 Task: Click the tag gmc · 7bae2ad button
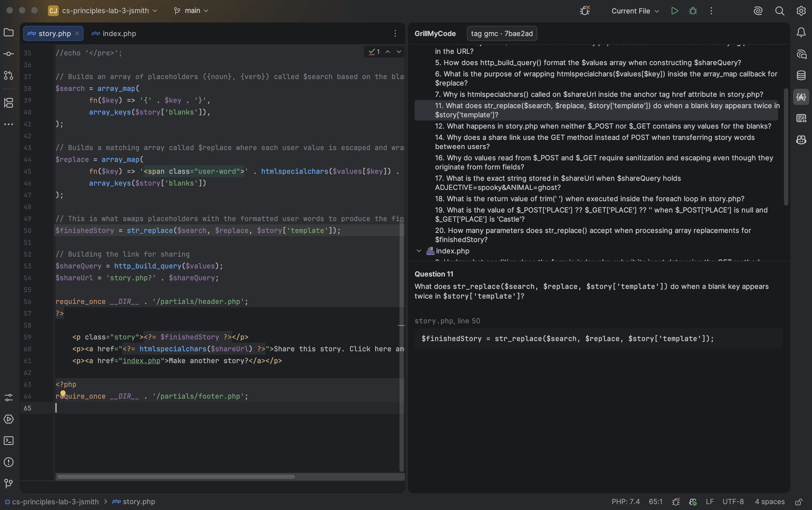tap(502, 33)
